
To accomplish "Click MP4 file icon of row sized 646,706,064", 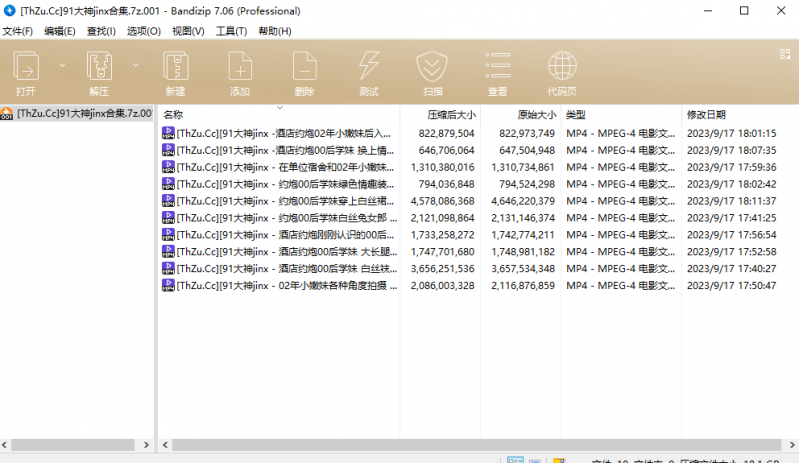I will 168,150.
